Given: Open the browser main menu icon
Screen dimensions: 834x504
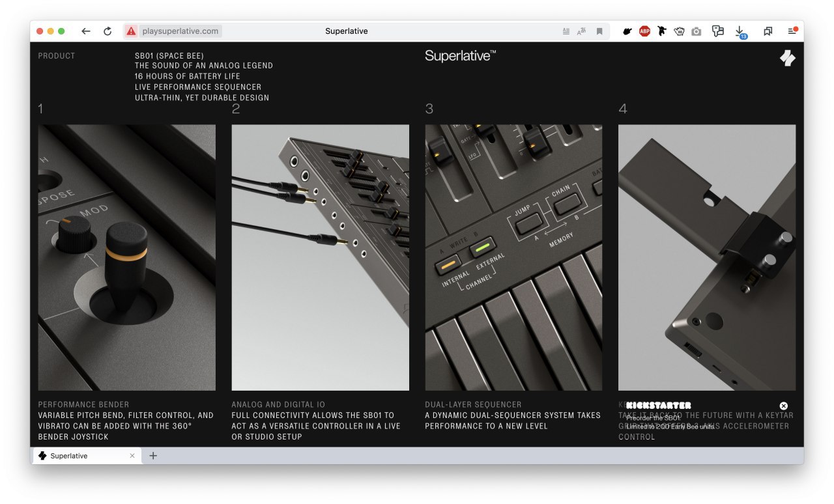Looking at the screenshot, I should 792,31.
